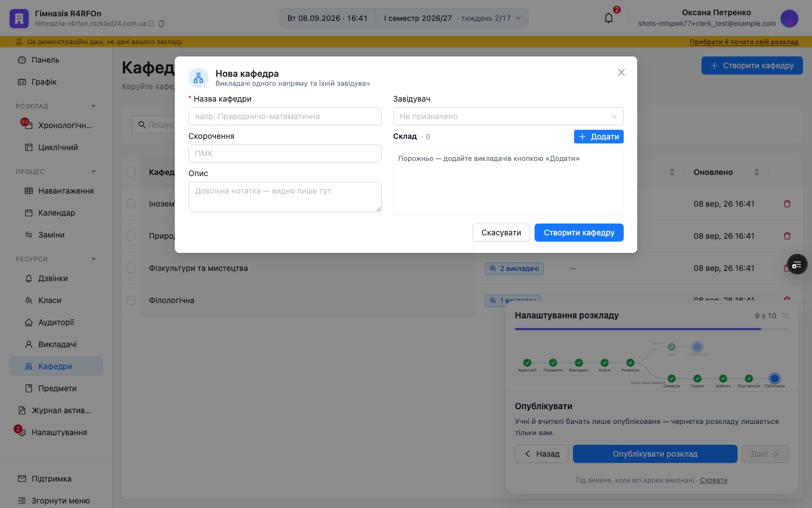Click the Години step checkmark in guide
Image resolution: width=812 pixels, height=508 pixels.
coord(698,378)
